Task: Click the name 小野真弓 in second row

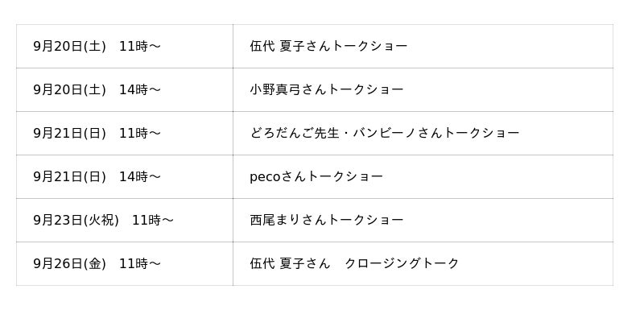Action: coord(275,89)
